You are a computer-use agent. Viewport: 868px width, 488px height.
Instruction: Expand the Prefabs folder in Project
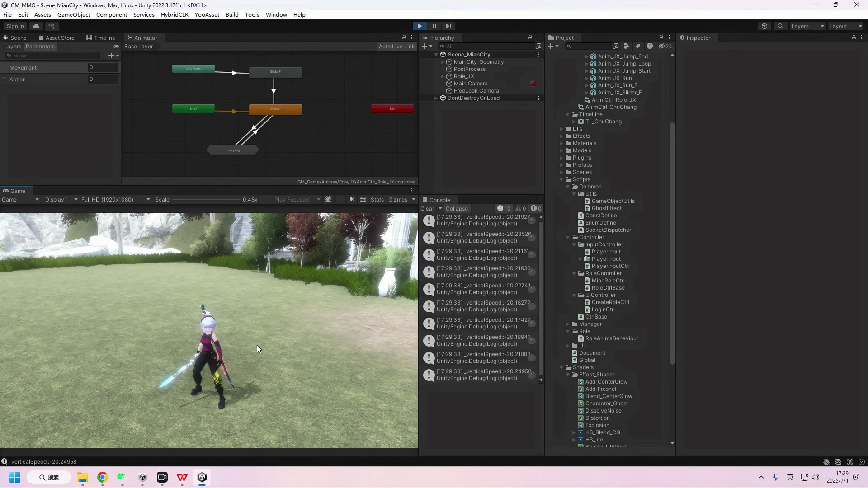click(561, 165)
